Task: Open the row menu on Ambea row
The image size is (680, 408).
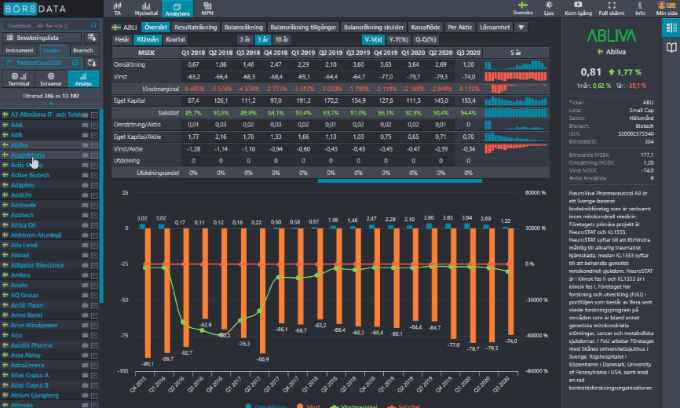Action: [x=94, y=275]
